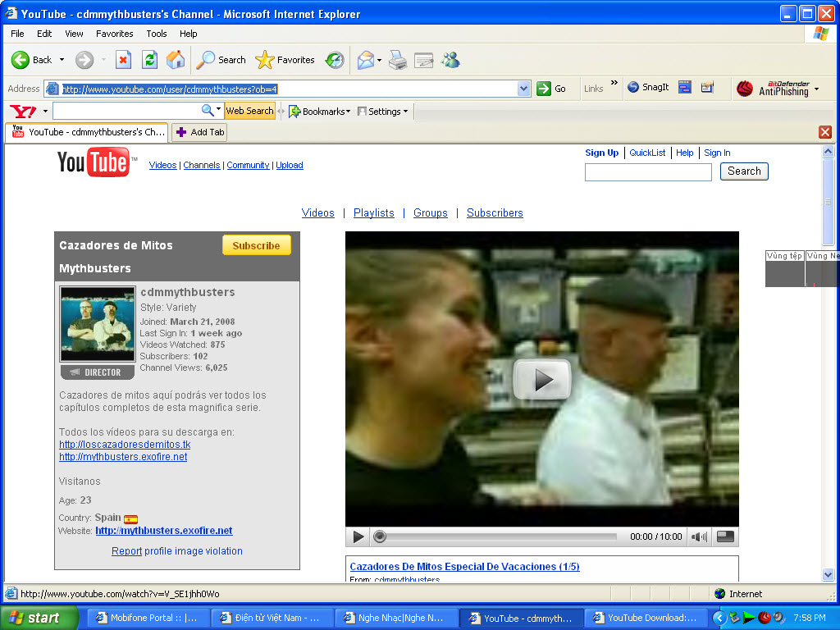Refresh the page with the Refresh icon

pos(149,60)
